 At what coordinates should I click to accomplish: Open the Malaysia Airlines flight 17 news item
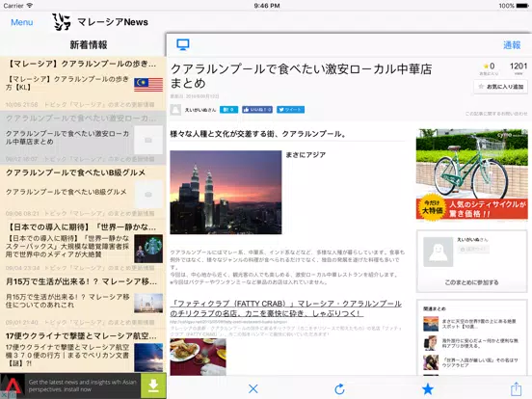coord(83,351)
